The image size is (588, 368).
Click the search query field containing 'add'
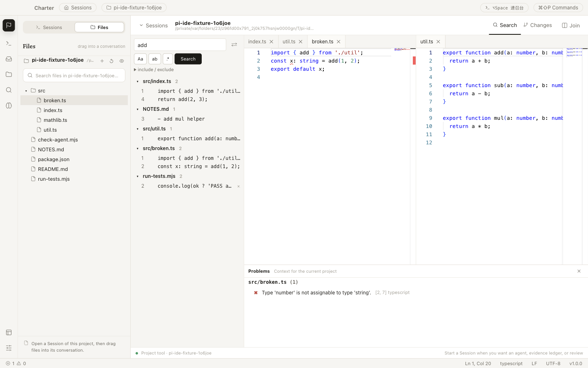click(180, 45)
